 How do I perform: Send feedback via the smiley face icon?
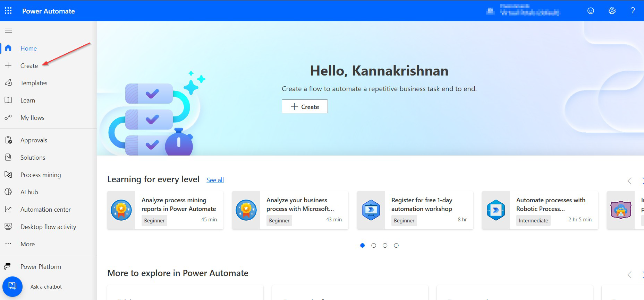coord(591,11)
